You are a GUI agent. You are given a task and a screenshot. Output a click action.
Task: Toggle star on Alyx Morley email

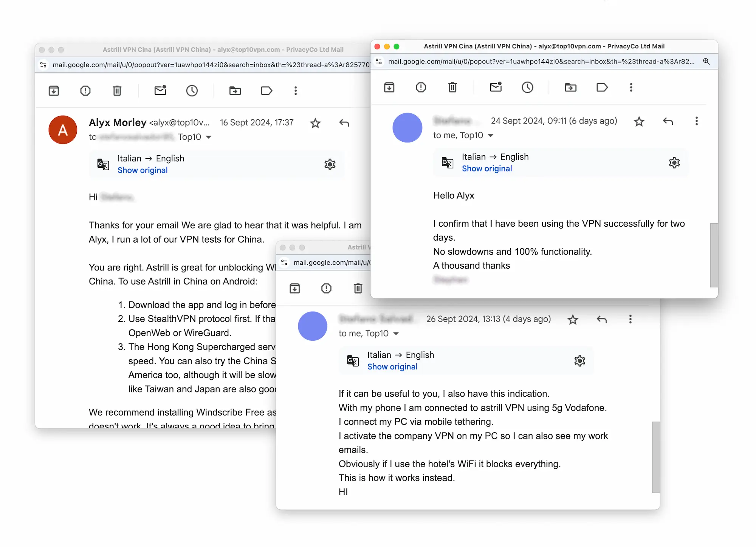point(315,122)
